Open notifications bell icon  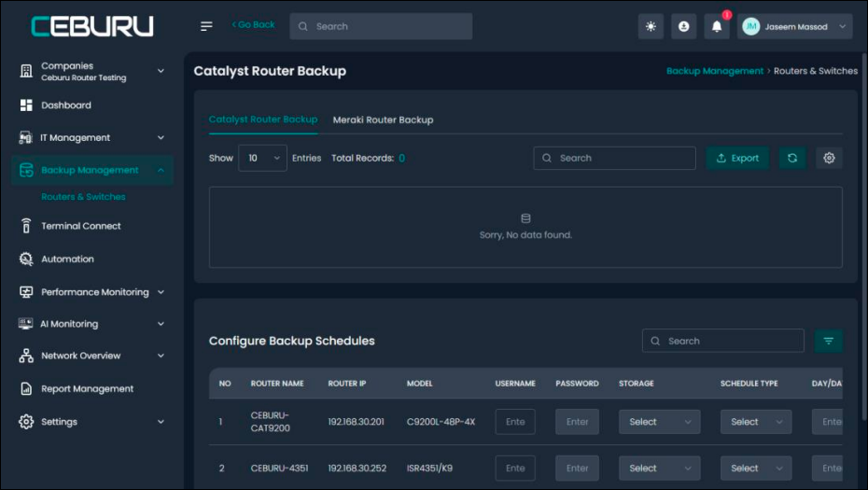tap(716, 26)
